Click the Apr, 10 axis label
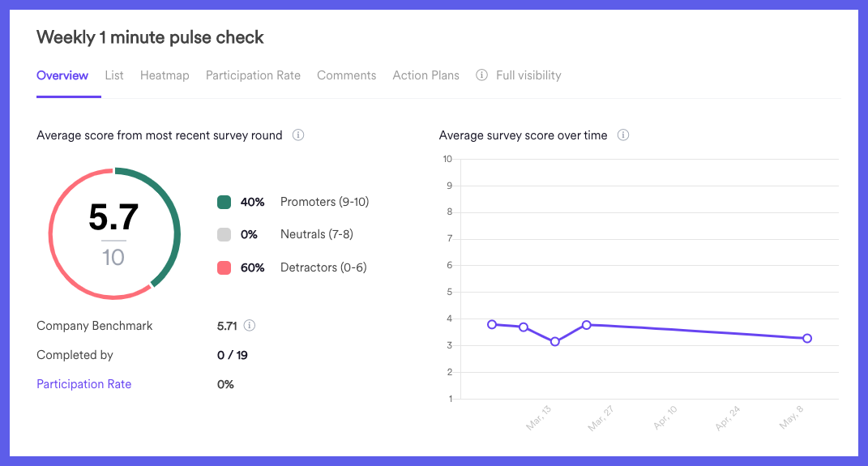The image size is (868, 466). [x=665, y=418]
